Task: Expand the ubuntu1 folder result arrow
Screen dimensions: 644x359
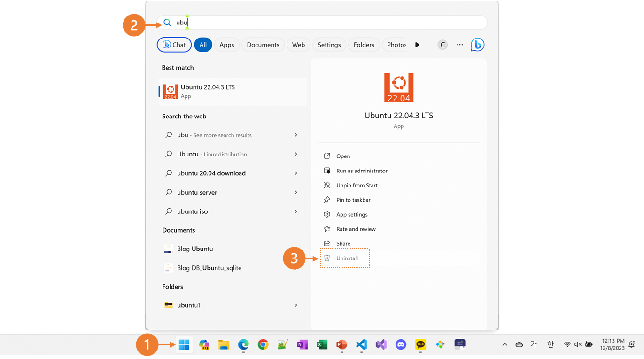Action: (296, 305)
